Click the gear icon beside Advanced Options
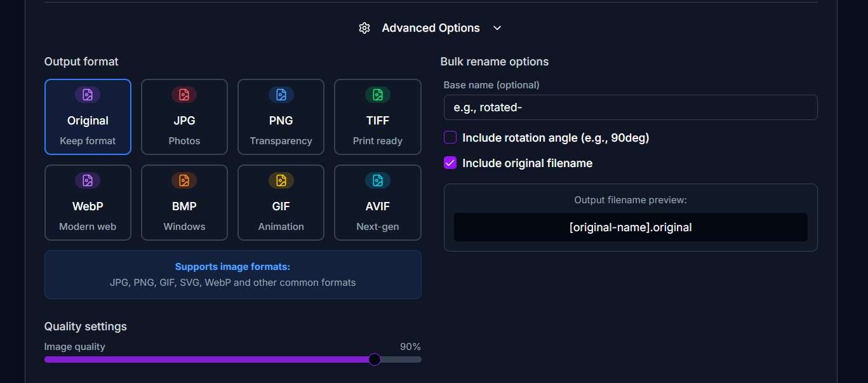This screenshot has height=383, width=868. pyautogui.click(x=364, y=28)
